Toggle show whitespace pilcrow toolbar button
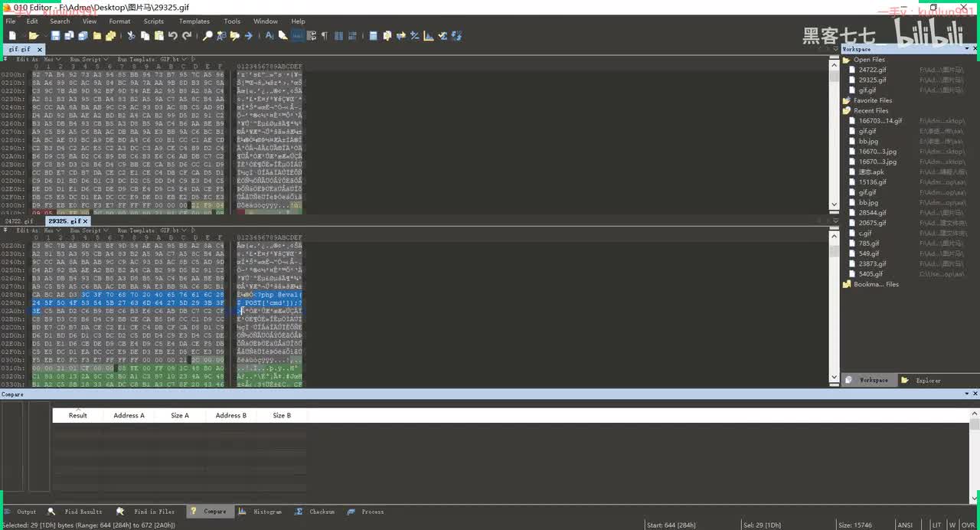This screenshot has height=530, width=980. [325, 35]
